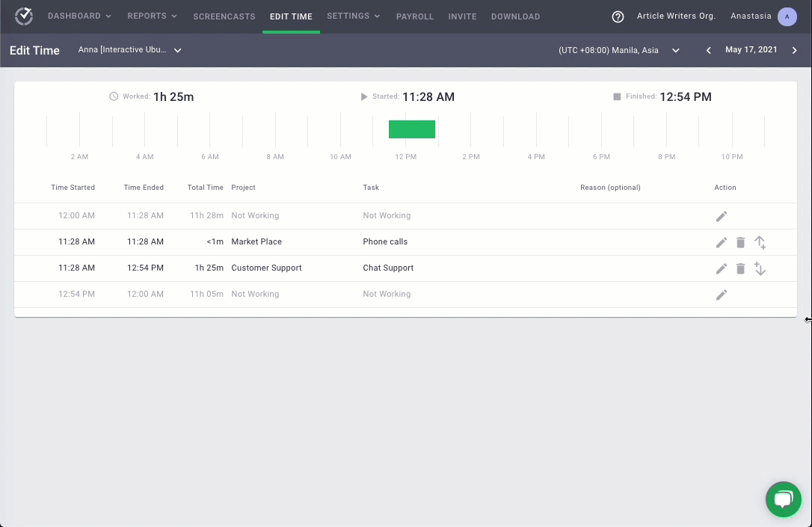Edit the Not Working 12:54 PM row

tap(722, 295)
